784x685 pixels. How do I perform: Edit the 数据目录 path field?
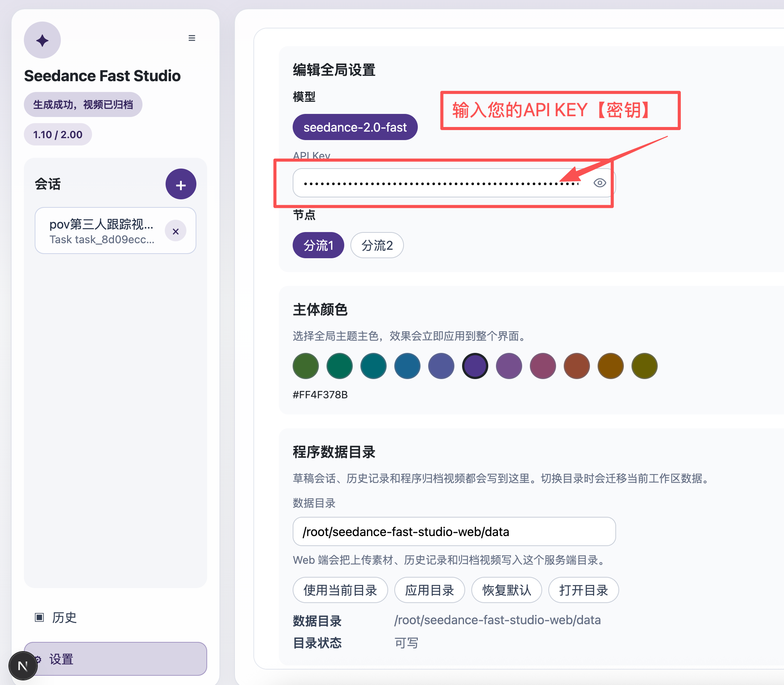pyautogui.click(x=454, y=531)
